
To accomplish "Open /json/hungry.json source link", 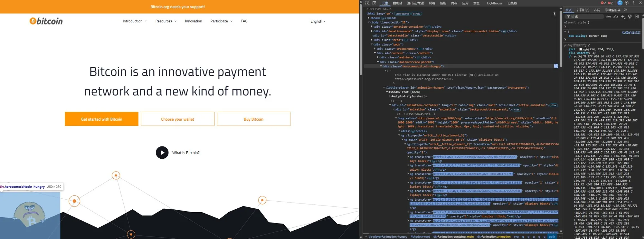I will [470, 88].
